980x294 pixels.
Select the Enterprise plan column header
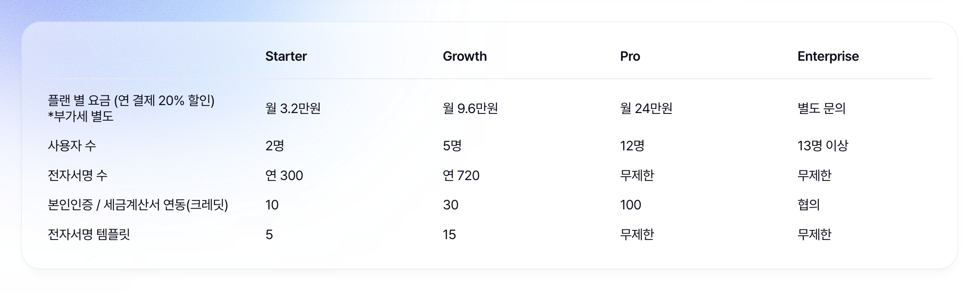[x=828, y=56]
